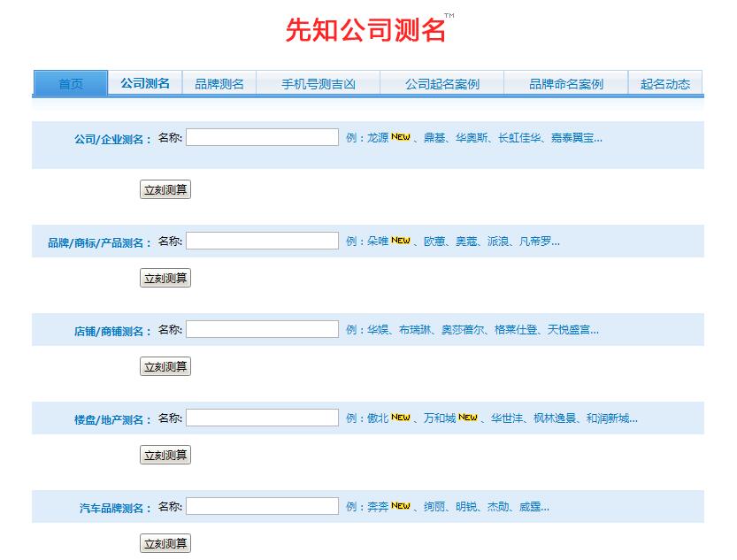
Task: Open the 嘉泰翼宝 example link
Action: pos(572,138)
